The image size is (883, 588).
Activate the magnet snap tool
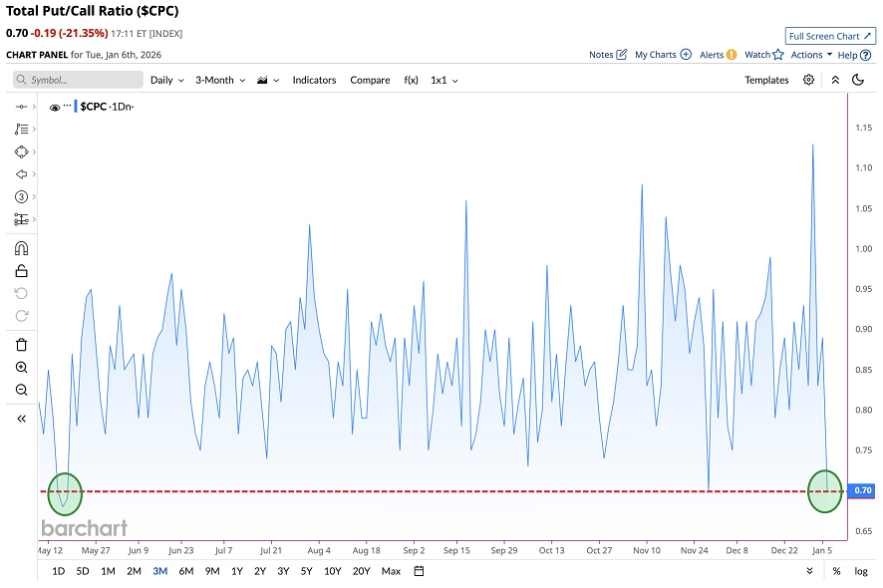[21, 248]
